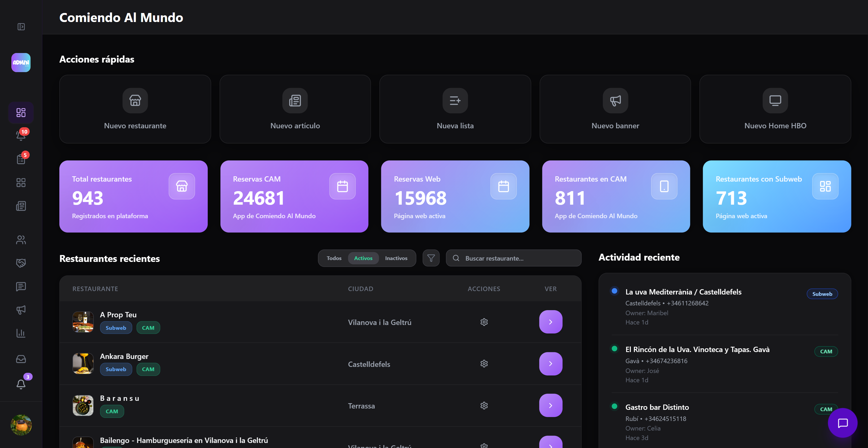Image resolution: width=868 pixels, height=448 pixels.
Task: Click the grid icon on Restaurantes con Subweb card
Action: click(x=826, y=186)
